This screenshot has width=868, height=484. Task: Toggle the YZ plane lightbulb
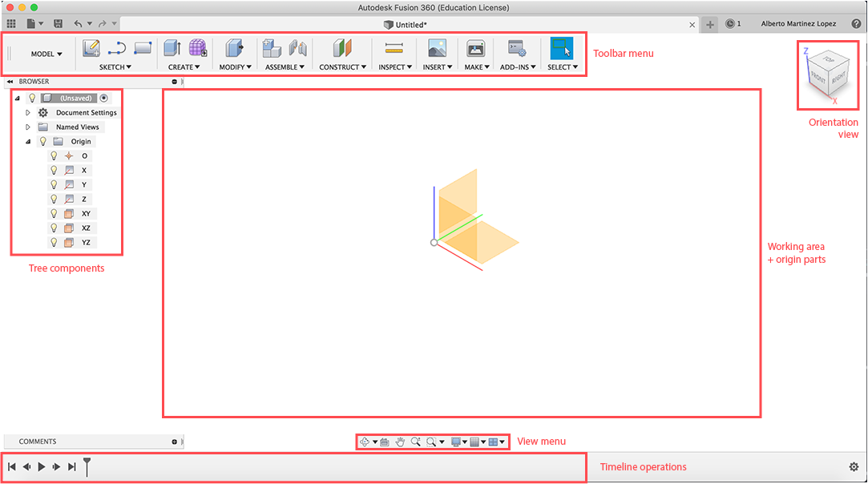[54, 242]
